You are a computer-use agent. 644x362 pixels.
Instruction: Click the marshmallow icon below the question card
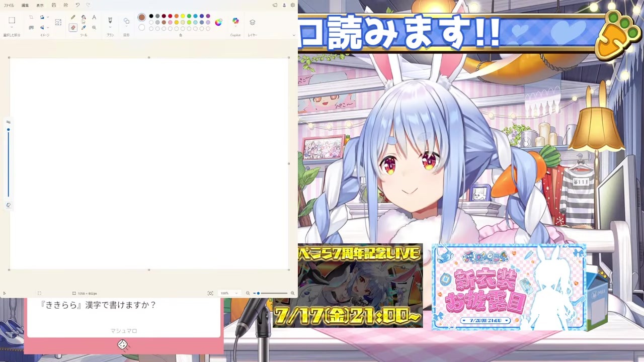(122, 344)
